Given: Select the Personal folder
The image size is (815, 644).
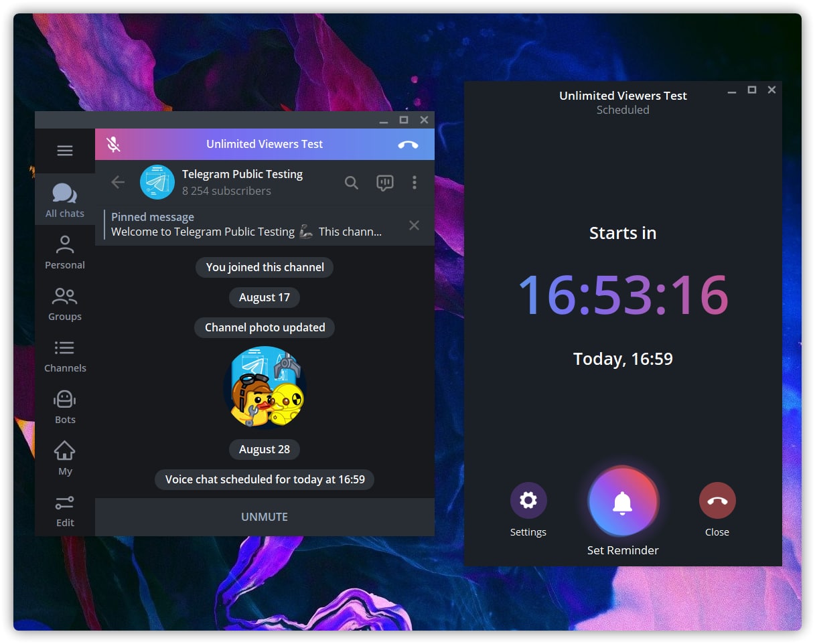Looking at the screenshot, I should (x=65, y=252).
